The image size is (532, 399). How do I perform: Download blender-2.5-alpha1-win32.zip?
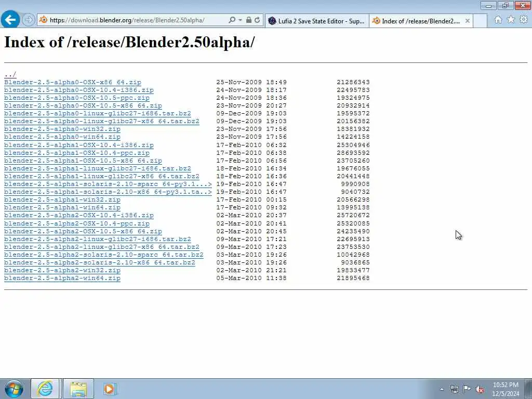62,199
